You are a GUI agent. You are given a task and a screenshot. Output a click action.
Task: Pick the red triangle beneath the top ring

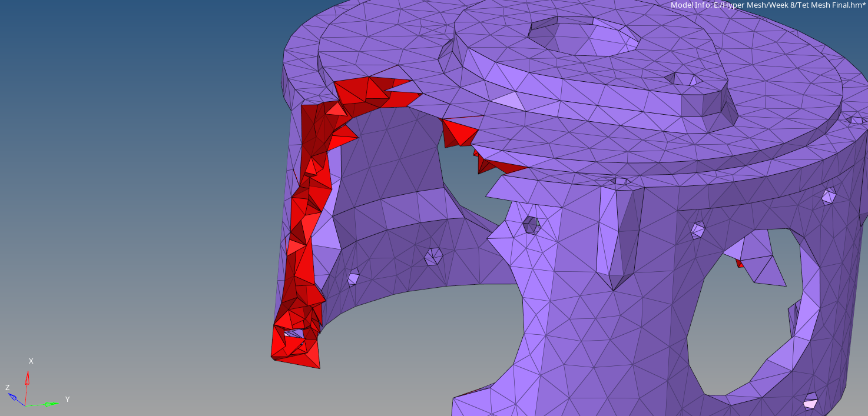point(459,132)
